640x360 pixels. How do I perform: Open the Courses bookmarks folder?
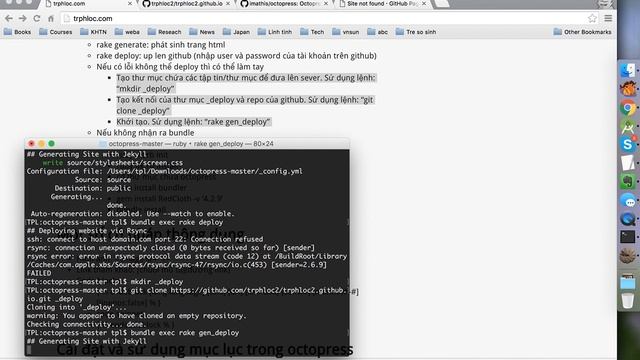tap(56, 32)
